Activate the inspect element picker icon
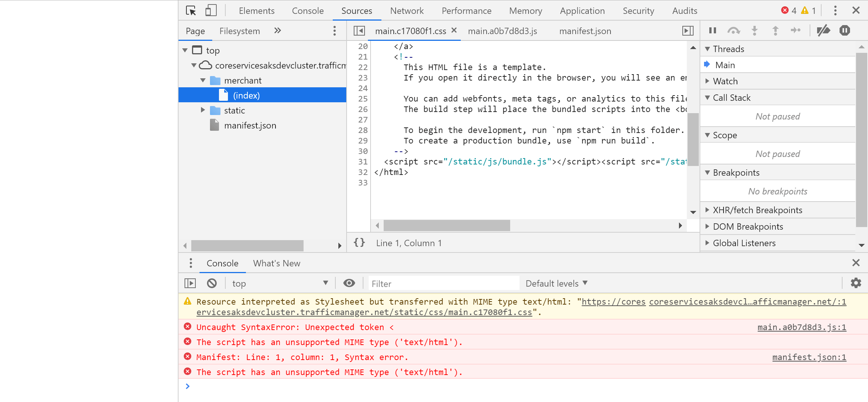This screenshot has width=868, height=402. [x=191, y=10]
